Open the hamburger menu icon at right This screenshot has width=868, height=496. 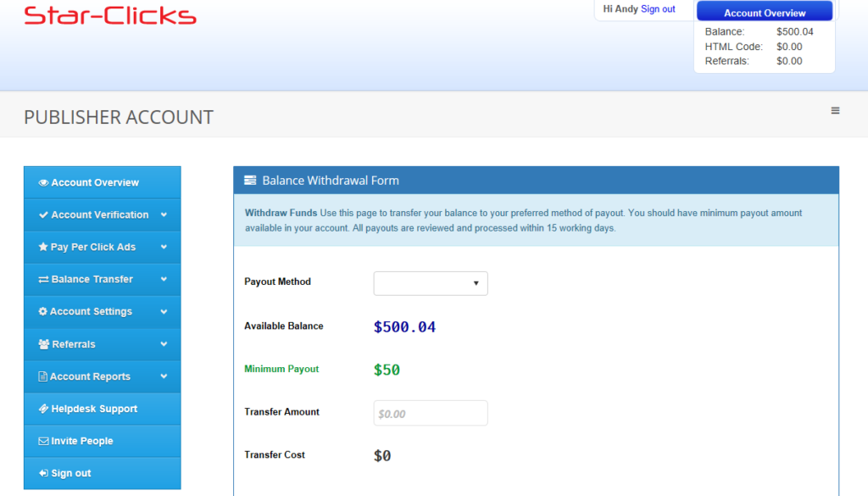coord(835,110)
